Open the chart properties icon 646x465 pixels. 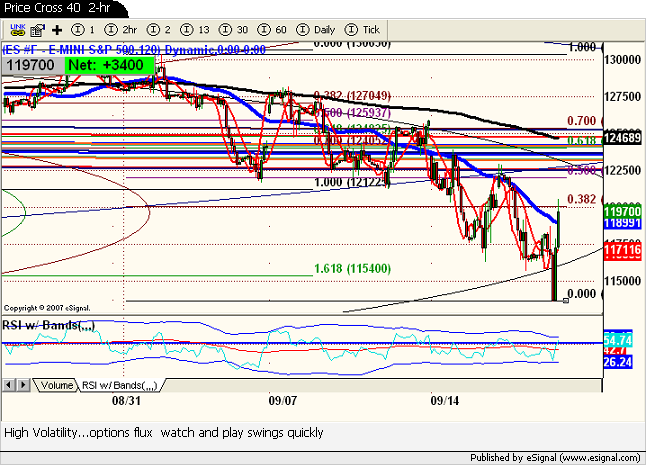(37, 30)
